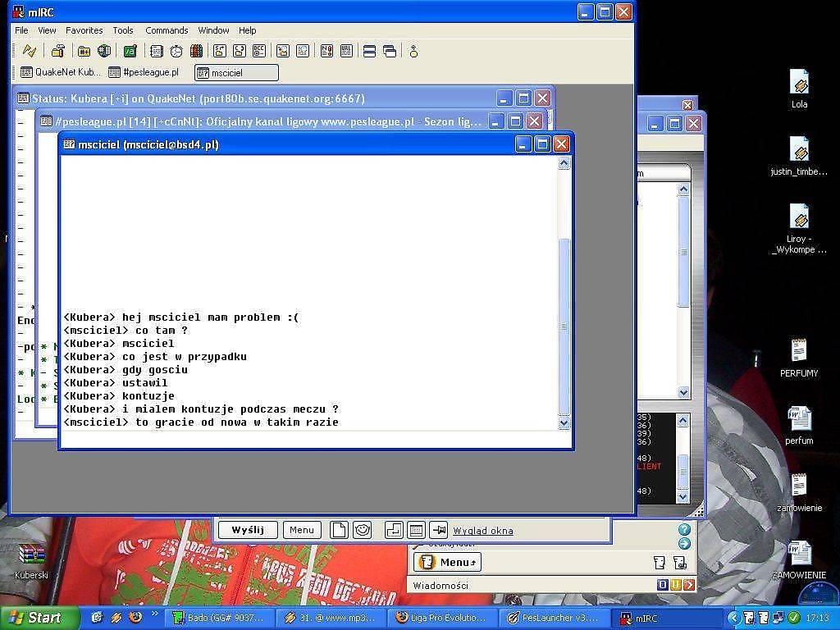Open the DCC options toolbar icon

coord(259,51)
